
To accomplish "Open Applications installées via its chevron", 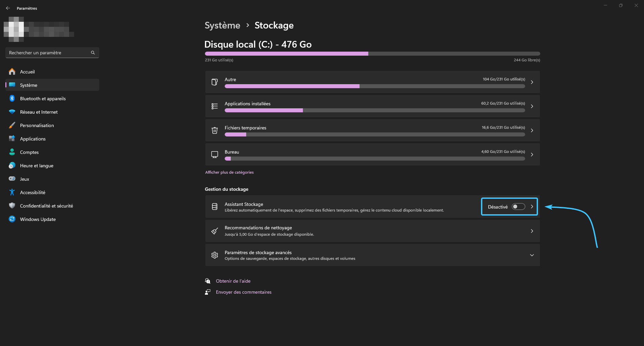I will tap(532, 106).
